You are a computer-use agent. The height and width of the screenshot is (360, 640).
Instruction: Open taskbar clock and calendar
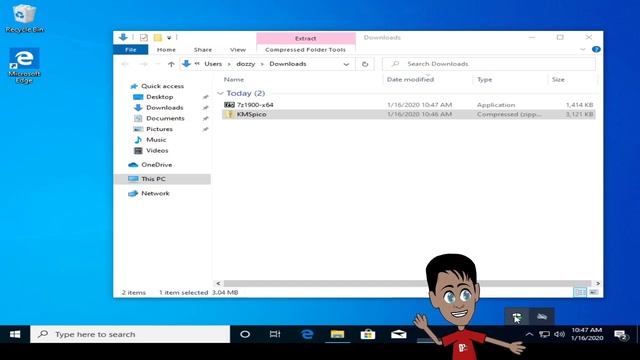point(587,334)
